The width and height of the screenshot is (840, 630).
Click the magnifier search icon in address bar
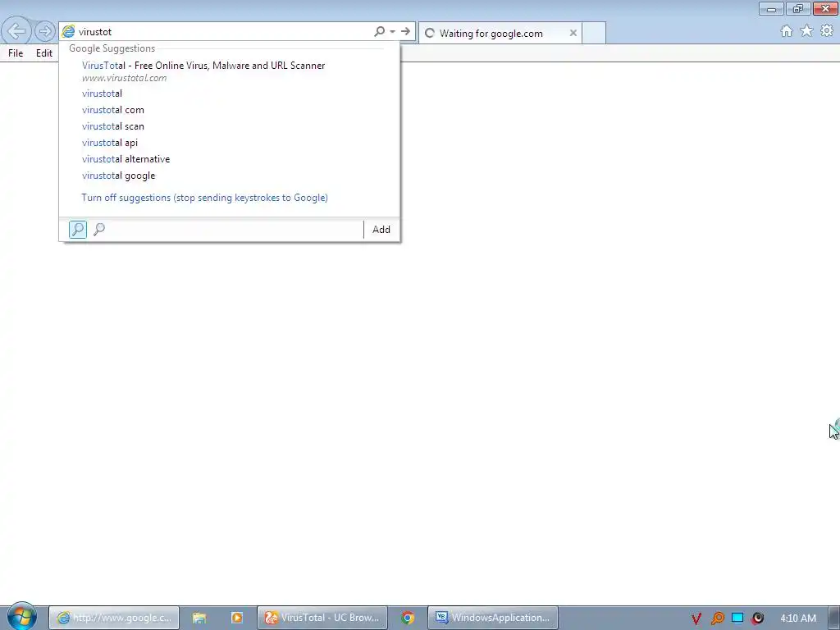click(x=379, y=32)
